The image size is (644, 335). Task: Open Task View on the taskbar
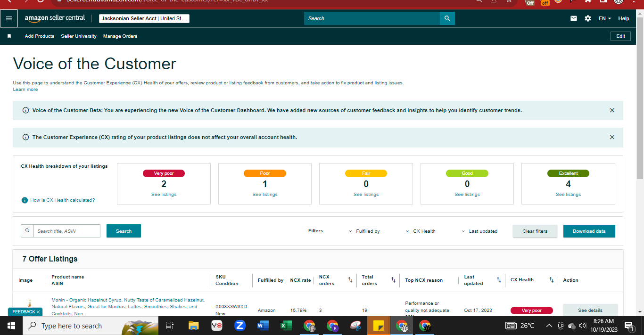170,326
